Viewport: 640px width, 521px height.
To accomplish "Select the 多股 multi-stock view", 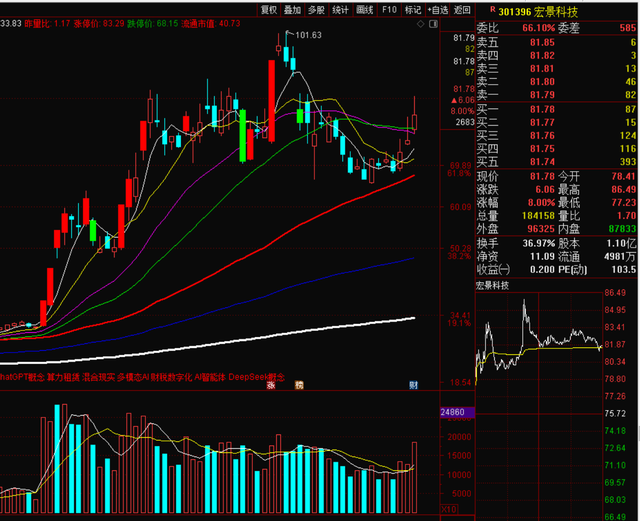I will 316,10.
